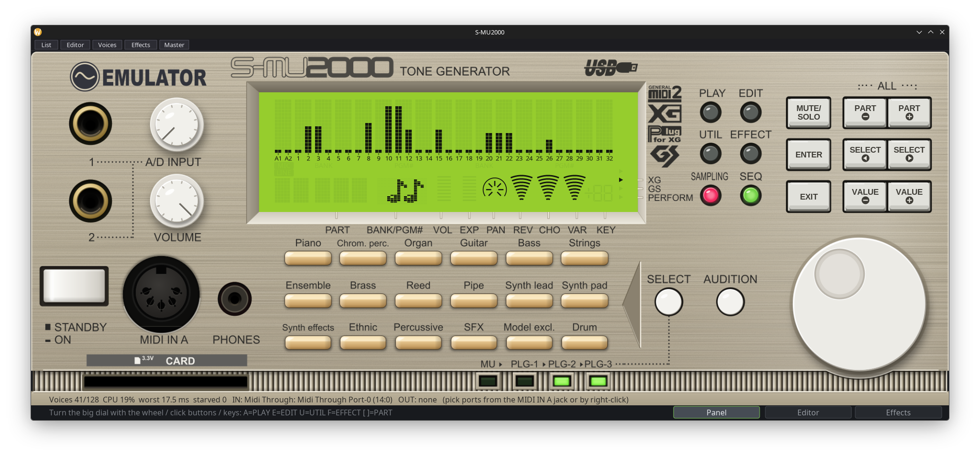980x457 pixels.
Task: Click the VOLUME knob
Action: tap(177, 201)
